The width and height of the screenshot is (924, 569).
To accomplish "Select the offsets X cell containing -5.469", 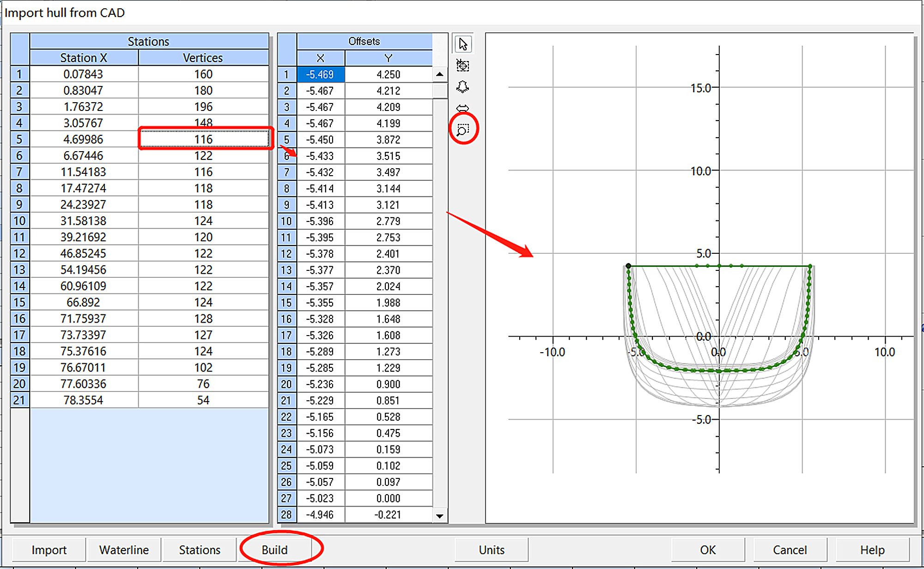I will point(320,74).
